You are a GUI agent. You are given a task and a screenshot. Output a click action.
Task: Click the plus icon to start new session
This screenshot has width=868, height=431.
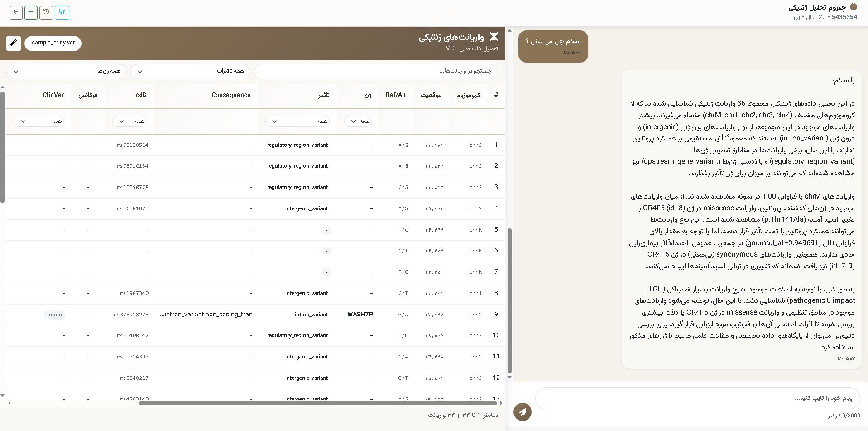click(x=31, y=13)
